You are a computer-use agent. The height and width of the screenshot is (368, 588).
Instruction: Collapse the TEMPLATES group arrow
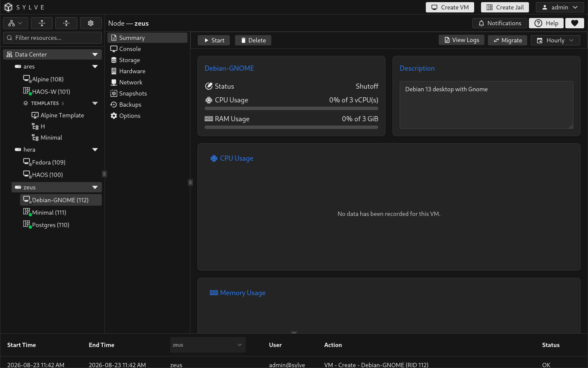(95, 103)
